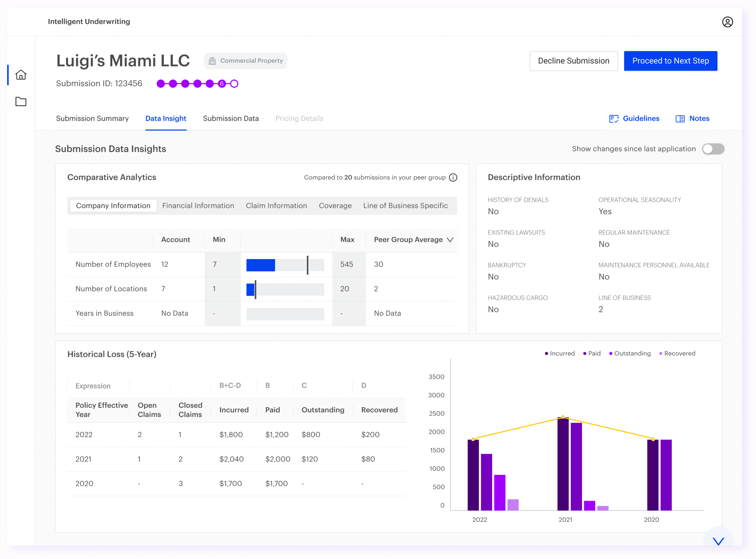The width and height of the screenshot is (756, 559).
Task: Click the user profile icon top right
Action: tap(728, 22)
